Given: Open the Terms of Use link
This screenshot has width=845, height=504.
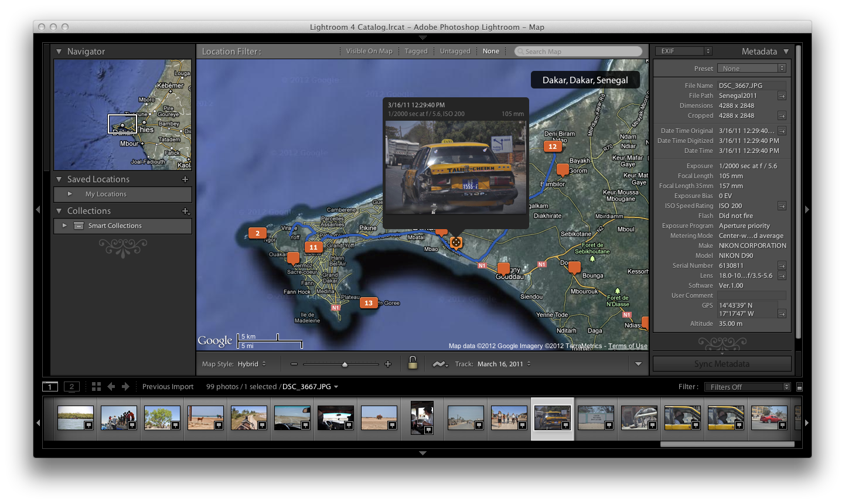Looking at the screenshot, I should [x=628, y=346].
